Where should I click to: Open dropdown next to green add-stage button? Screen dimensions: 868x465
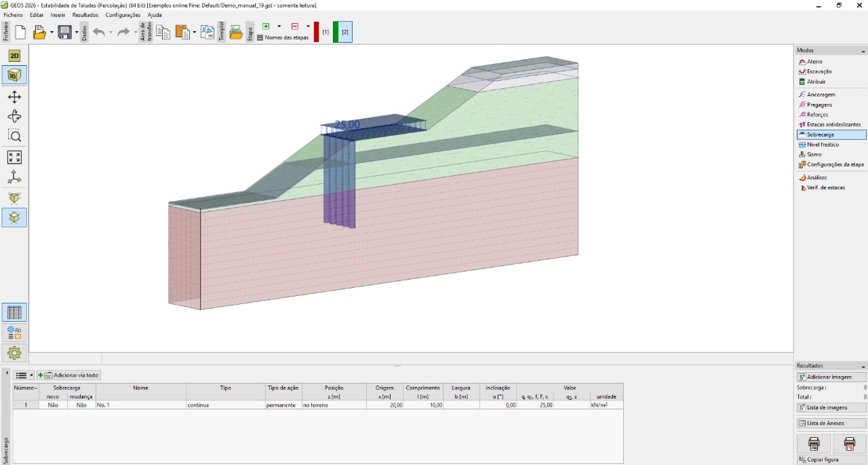(x=280, y=26)
